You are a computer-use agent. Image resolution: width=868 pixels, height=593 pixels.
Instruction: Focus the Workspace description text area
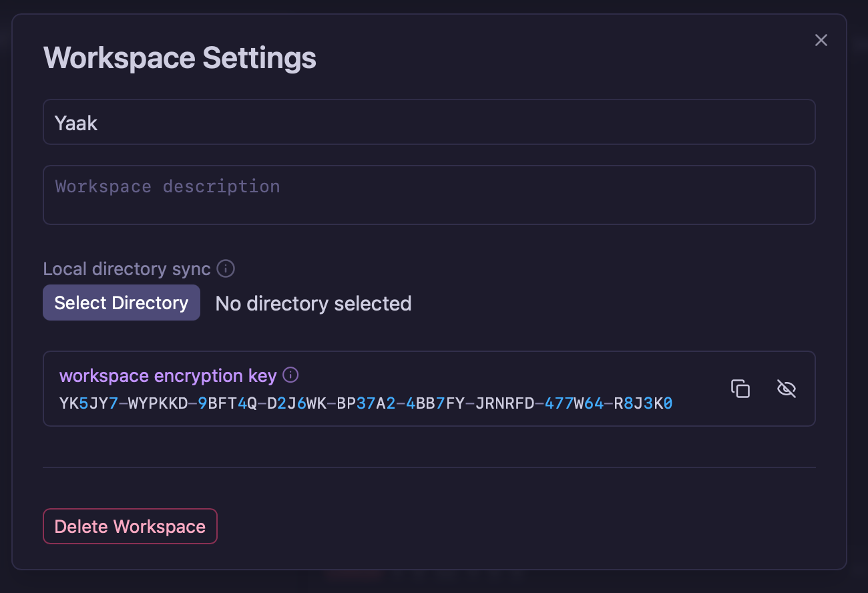(429, 194)
